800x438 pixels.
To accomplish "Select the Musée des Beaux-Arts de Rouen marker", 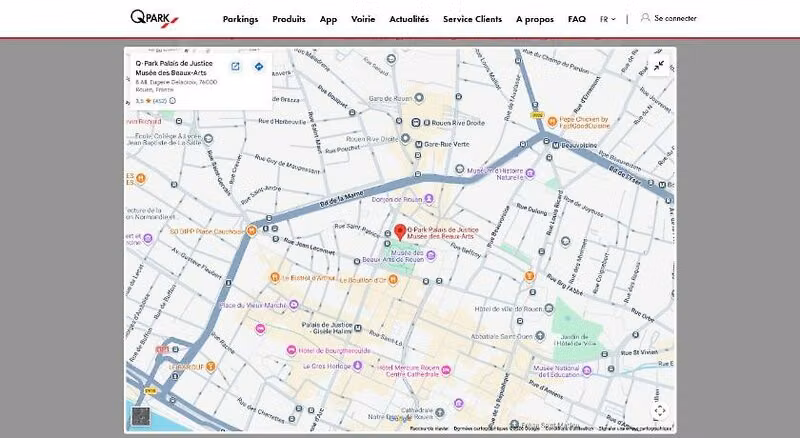I will click(x=431, y=256).
